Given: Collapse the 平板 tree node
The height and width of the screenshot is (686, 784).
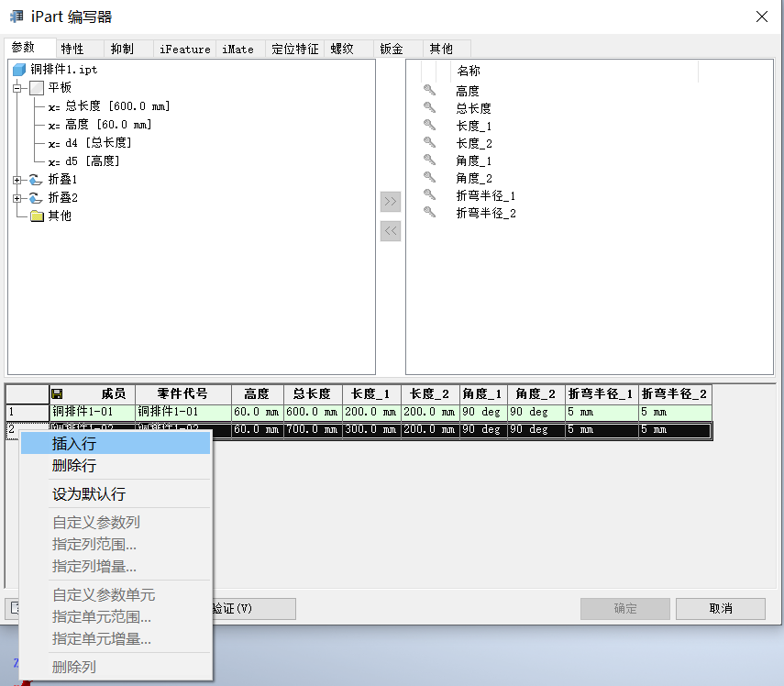Looking at the screenshot, I should (x=17, y=88).
